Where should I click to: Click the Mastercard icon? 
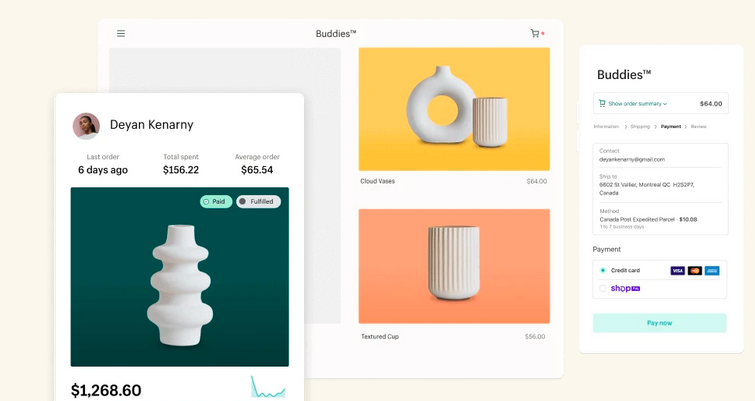click(695, 271)
